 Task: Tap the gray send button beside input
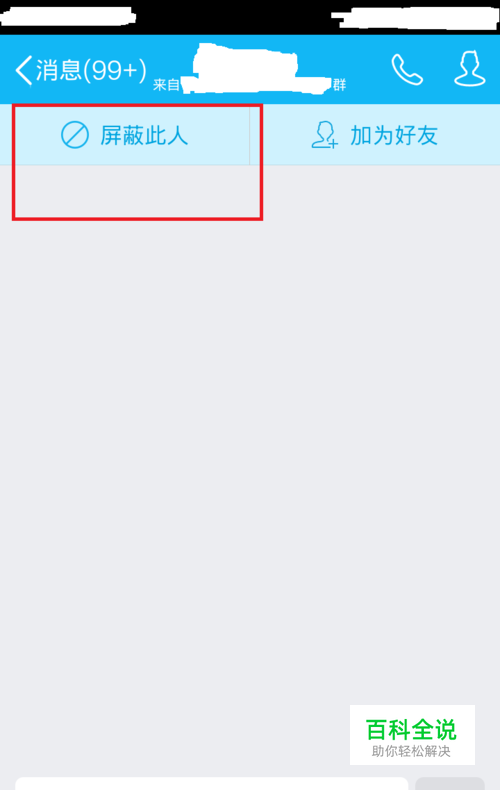pyautogui.click(x=450, y=783)
